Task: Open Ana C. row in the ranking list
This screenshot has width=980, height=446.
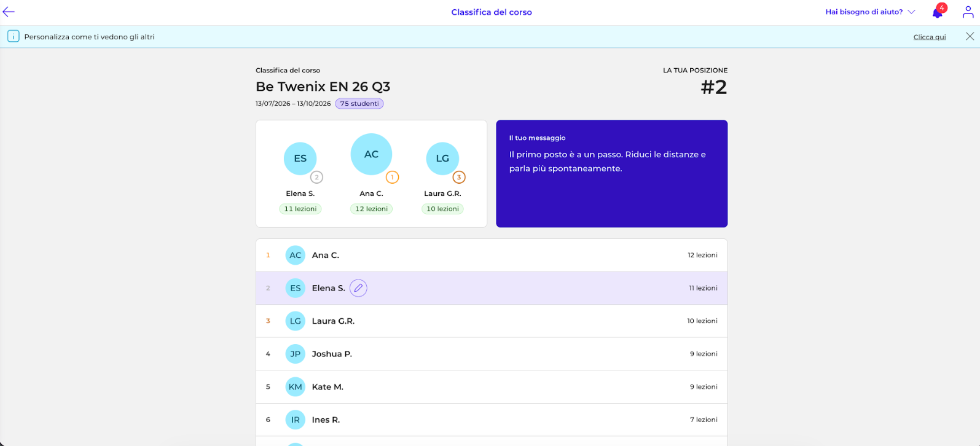Action: [492, 255]
